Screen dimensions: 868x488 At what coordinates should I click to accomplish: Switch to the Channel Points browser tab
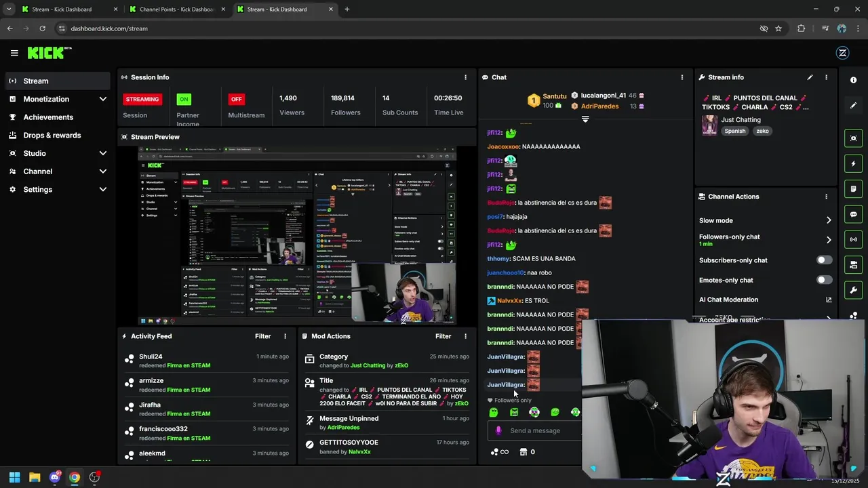[x=178, y=9]
